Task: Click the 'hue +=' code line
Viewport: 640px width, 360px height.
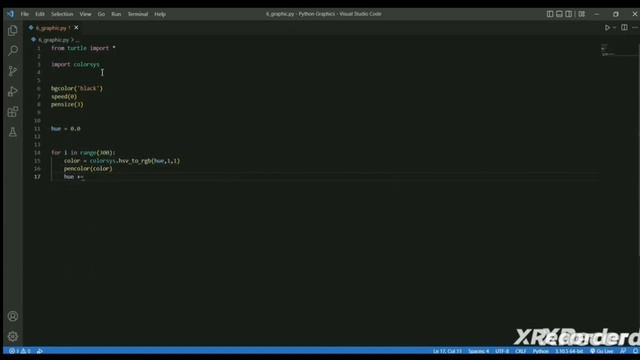Action: (74, 177)
